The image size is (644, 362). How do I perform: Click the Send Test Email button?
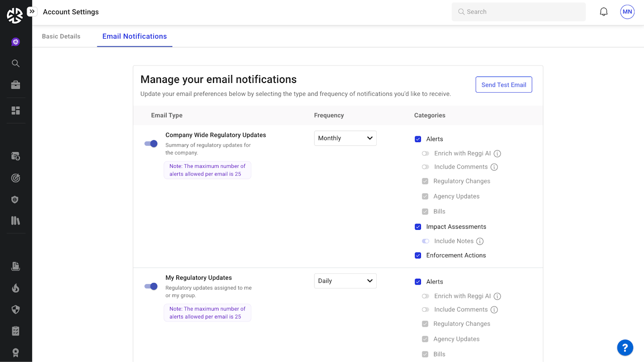pos(504,85)
